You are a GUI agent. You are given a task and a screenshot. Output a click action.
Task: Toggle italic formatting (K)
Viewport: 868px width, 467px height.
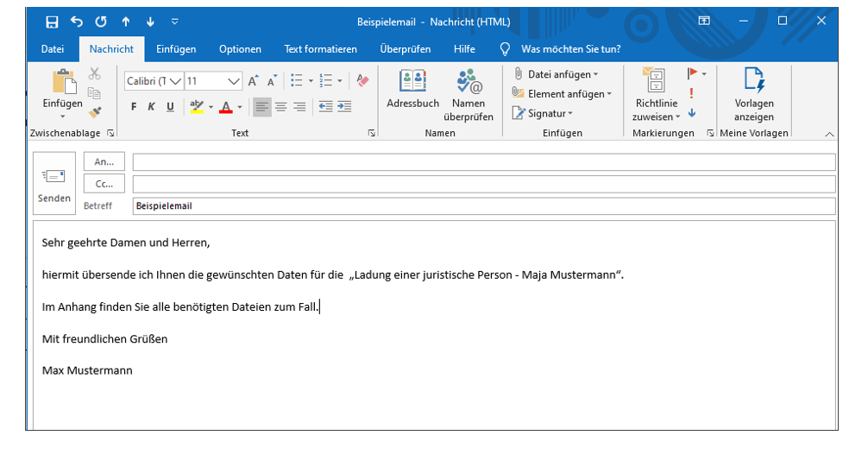click(x=152, y=107)
